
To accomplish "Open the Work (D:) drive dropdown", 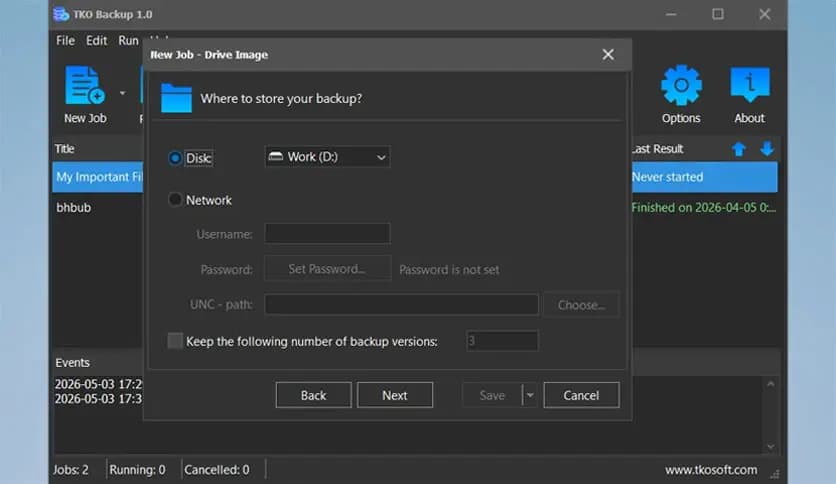I will 327,157.
